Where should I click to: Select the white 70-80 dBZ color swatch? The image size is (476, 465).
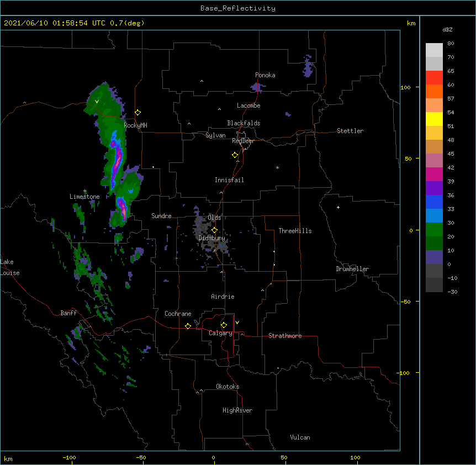pos(434,50)
